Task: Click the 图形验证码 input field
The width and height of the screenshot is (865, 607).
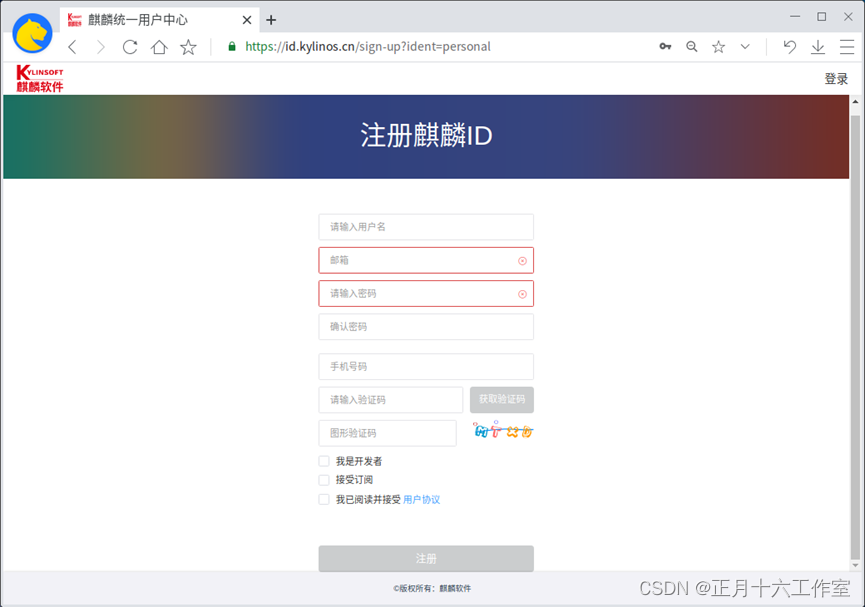Action: click(x=387, y=433)
